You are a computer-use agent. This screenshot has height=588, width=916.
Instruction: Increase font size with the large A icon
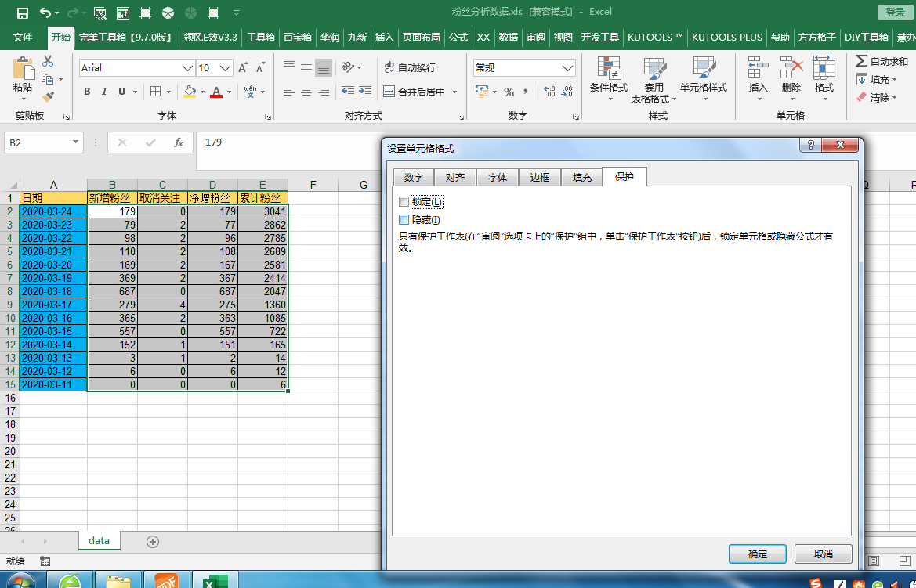[243, 68]
